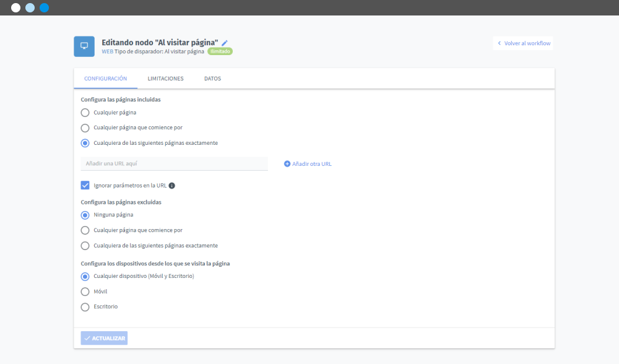Click the pencil icon to rename node
Image resolution: width=619 pixels, height=364 pixels.
[x=225, y=43]
